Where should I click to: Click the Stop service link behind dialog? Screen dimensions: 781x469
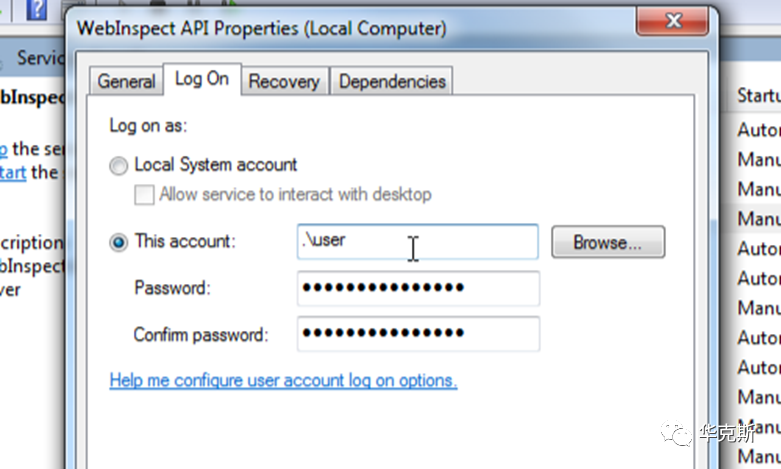(4, 149)
